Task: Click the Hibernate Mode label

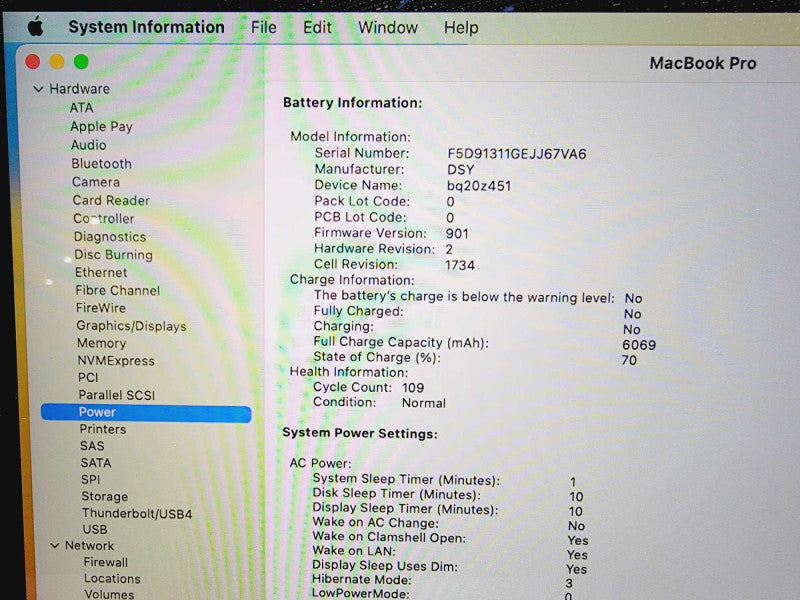Action: click(x=362, y=580)
